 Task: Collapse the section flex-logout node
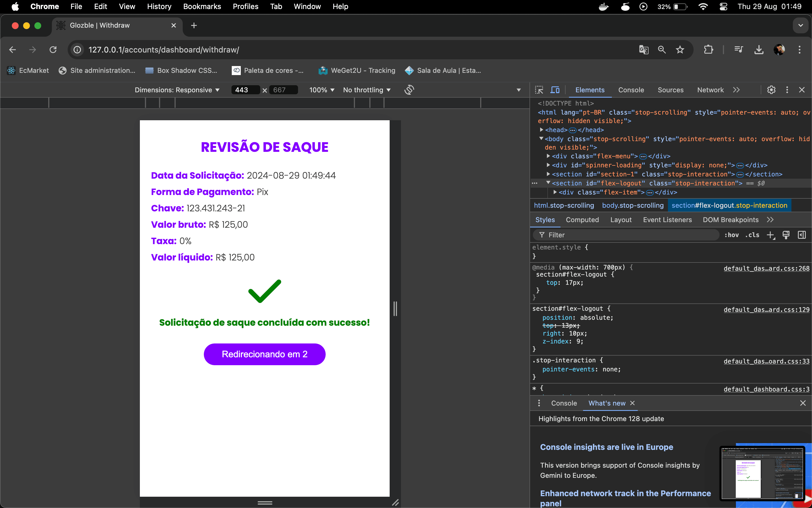click(548, 183)
